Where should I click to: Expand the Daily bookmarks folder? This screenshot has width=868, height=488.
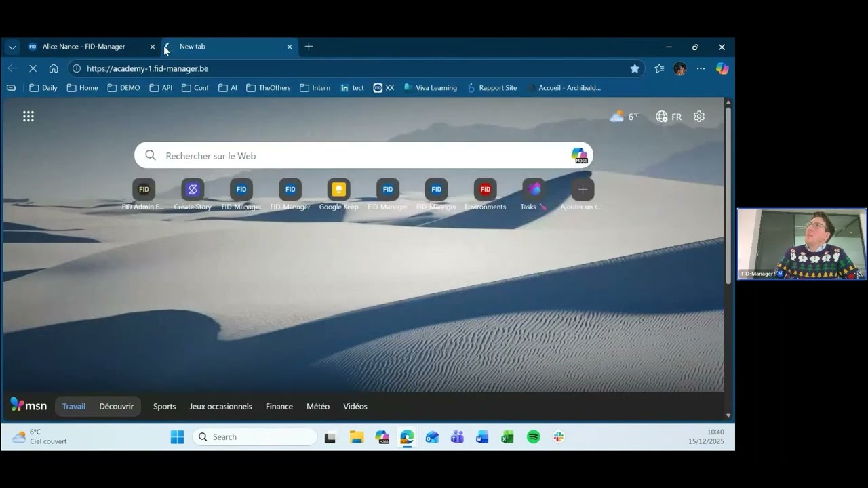point(43,87)
